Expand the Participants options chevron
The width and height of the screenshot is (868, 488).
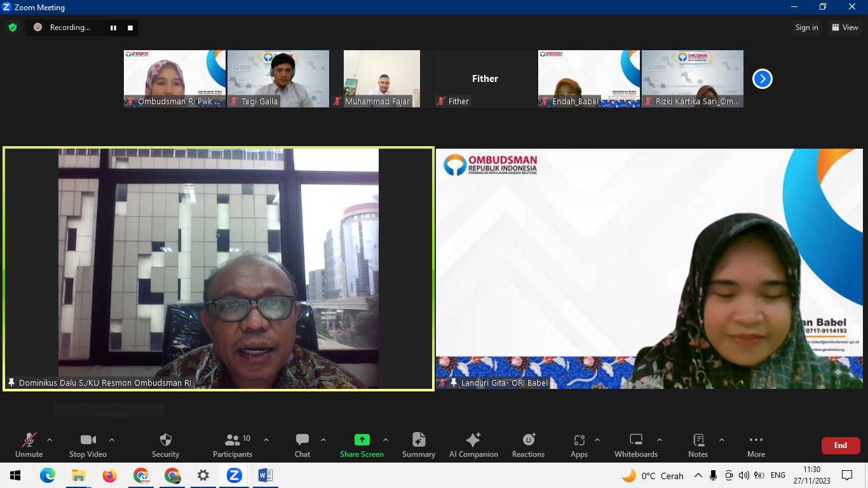[x=266, y=440]
